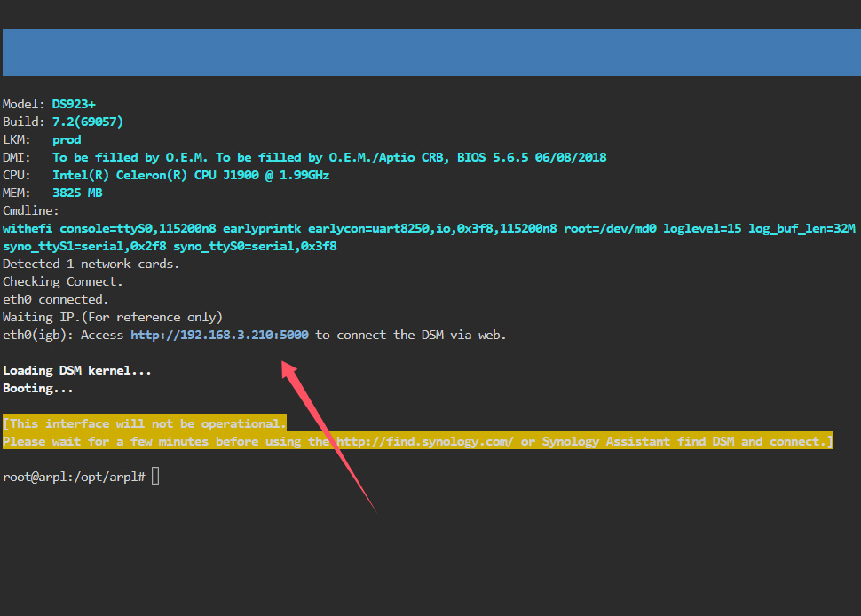This screenshot has width=861, height=616.
Task: Click the LKM value 'prod'
Action: click(x=67, y=139)
